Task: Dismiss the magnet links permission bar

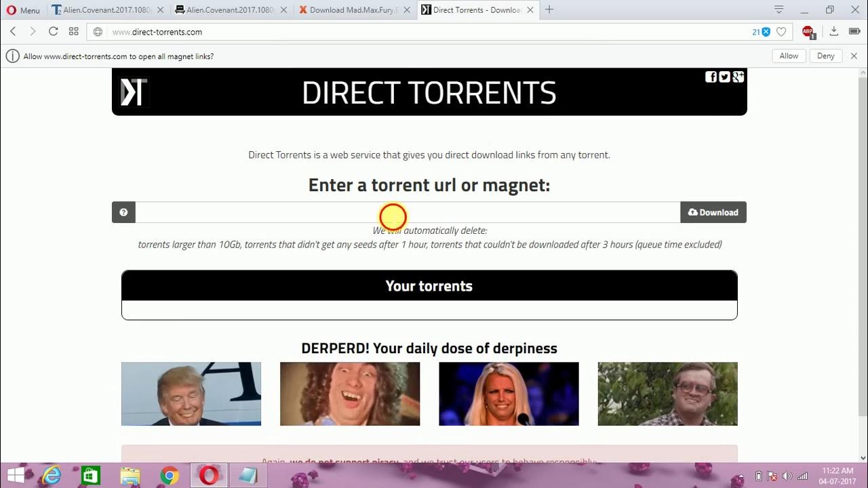Action: [854, 56]
